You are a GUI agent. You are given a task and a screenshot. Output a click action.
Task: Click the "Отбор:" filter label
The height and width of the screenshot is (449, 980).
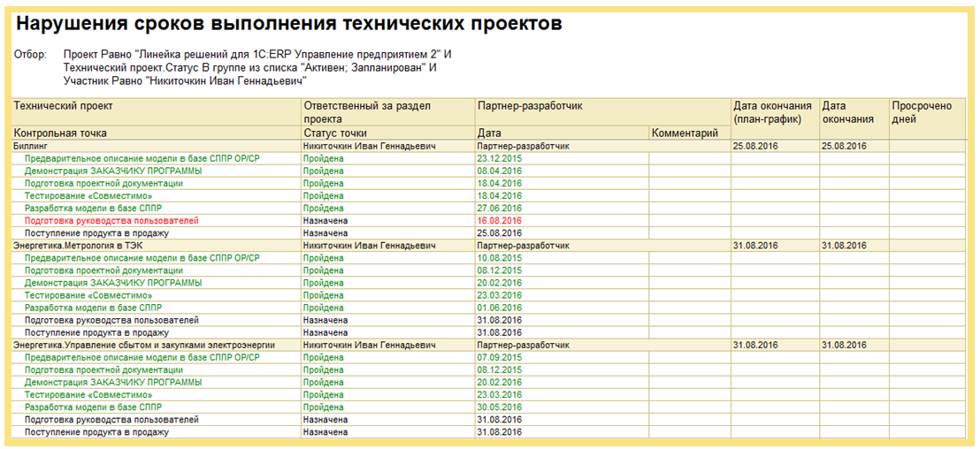point(30,55)
